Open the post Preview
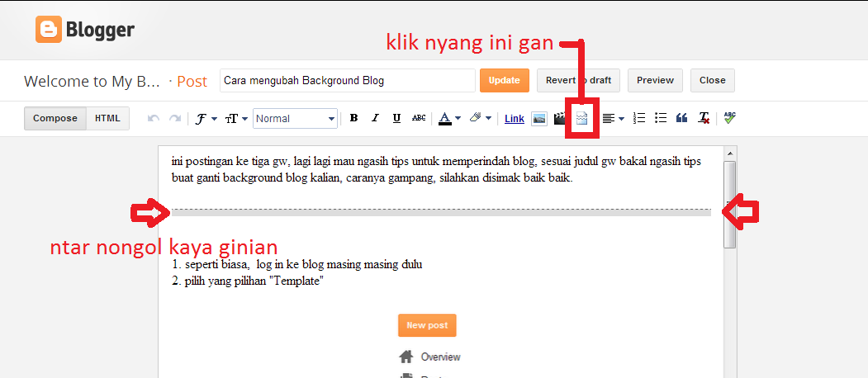868x378 pixels. pos(655,80)
